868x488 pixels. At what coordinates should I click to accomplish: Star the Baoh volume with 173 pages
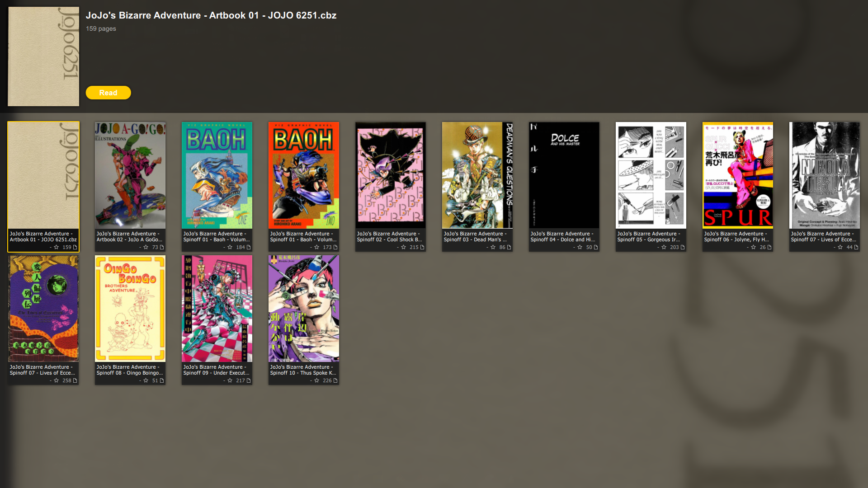click(317, 247)
